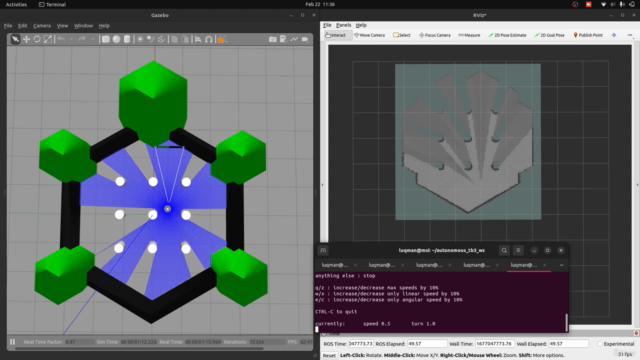The width and height of the screenshot is (640, 360).
Task: Open Gazebo's Edit menu
Action: click(22, 26)
